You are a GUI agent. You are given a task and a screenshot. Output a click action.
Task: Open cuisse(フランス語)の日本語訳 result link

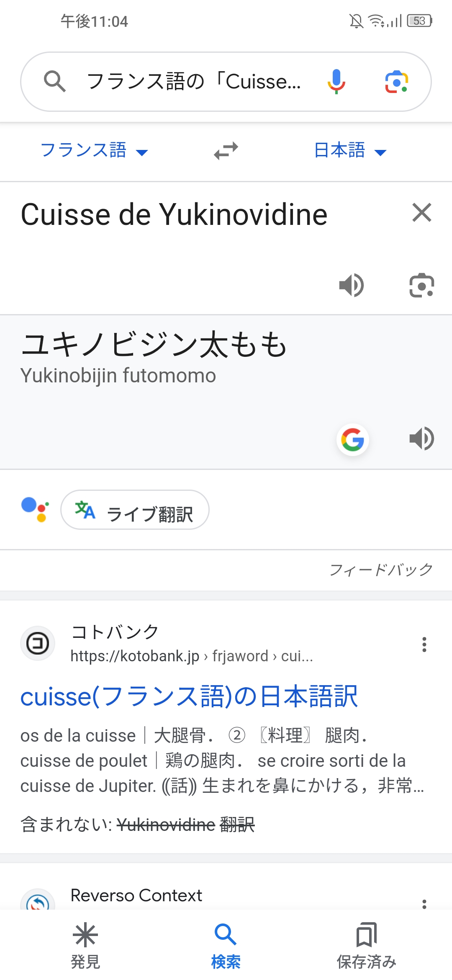pyautogui.click(x=189, y=696)
